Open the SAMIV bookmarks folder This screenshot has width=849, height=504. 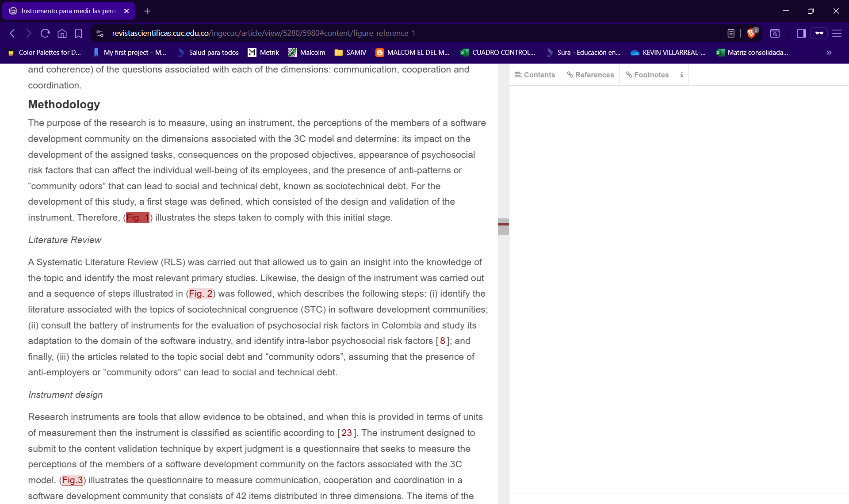pos(350,53)
